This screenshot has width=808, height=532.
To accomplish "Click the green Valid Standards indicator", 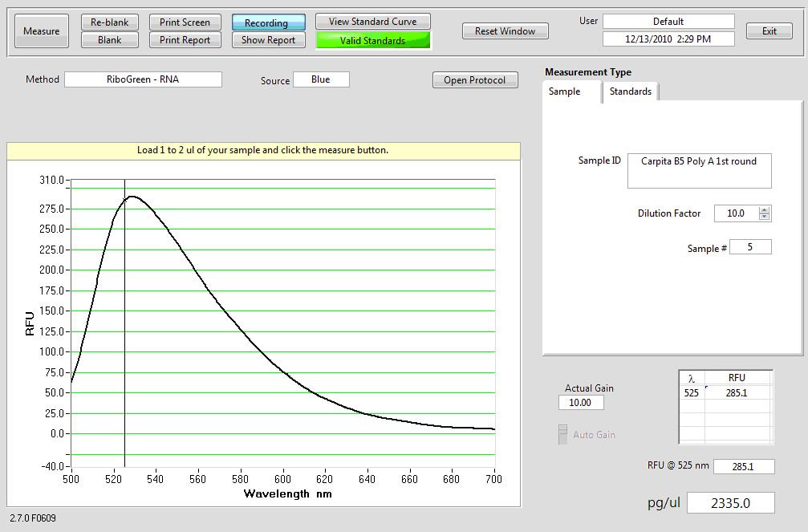I will point(372,40).
